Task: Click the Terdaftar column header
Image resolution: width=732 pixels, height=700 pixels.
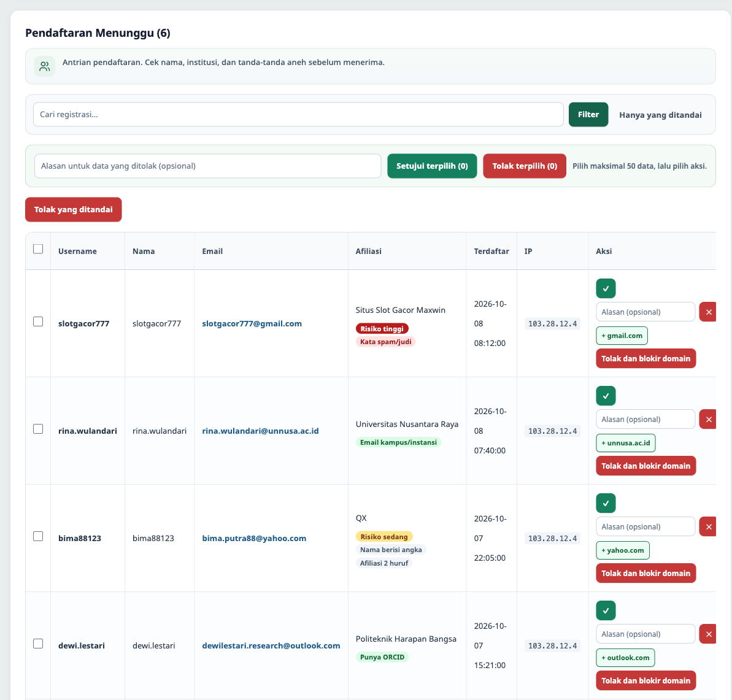Action: [491, 251]
